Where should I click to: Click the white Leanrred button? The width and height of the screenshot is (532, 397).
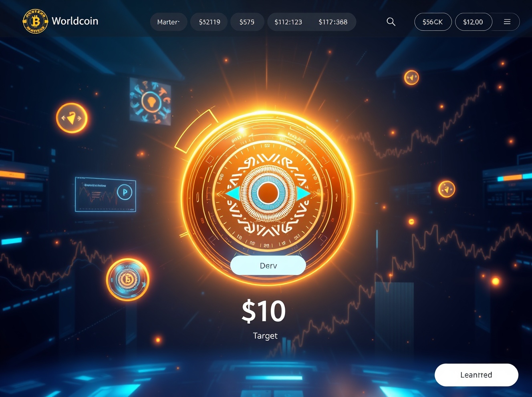point(476,375)
